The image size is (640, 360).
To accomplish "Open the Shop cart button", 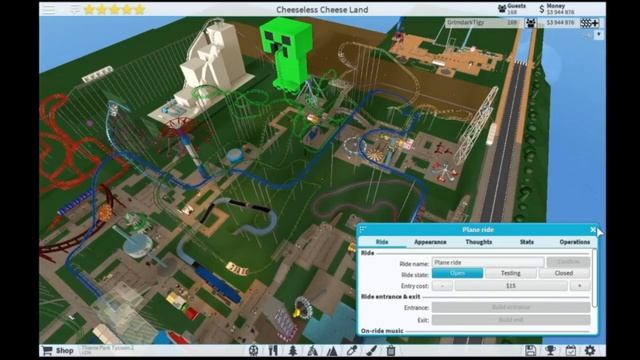I will pos(58,351).
